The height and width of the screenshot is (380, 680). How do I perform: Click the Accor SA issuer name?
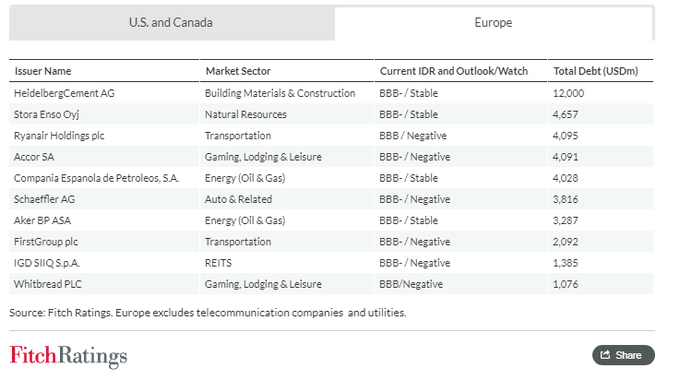[34, 157]
